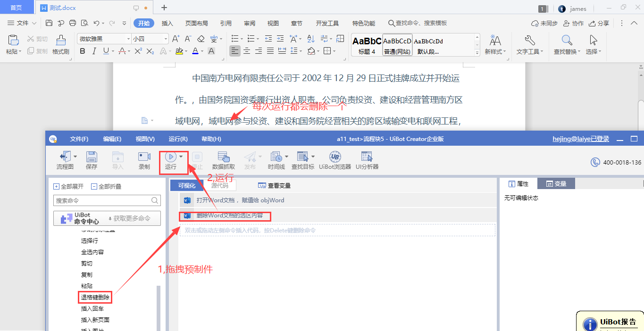Select the 退格键删除 command in tree
Screen dimensions: 644x331
pos(95,298)
